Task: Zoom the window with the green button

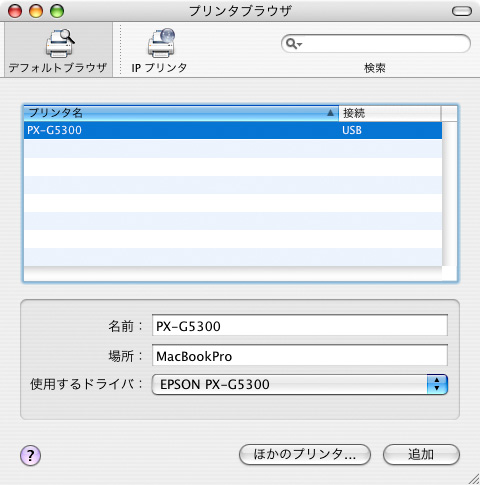Action: (x=57, y=11)
